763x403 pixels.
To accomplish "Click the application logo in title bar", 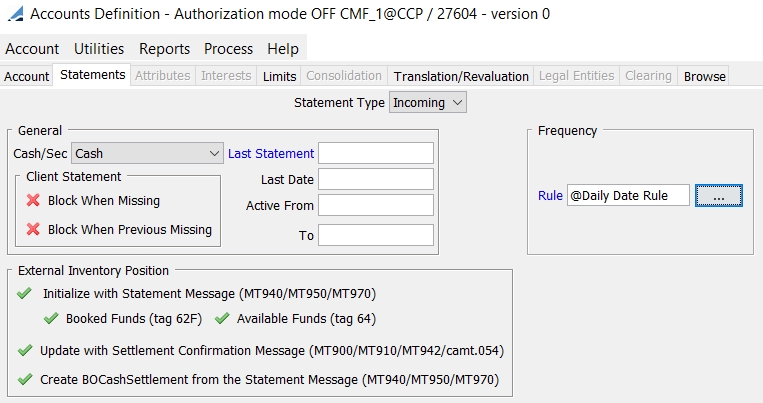I will coord(15,14).
